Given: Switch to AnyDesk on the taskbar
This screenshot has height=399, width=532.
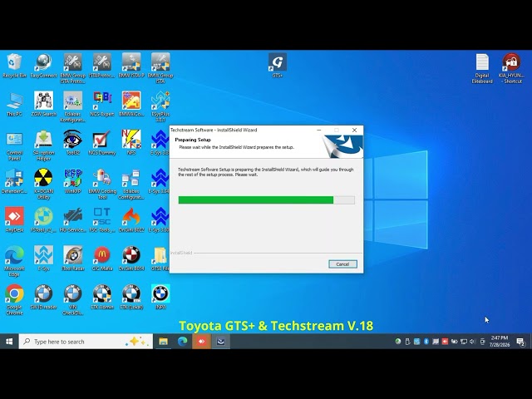Looking at the screenshot, I should pos(201,342).
